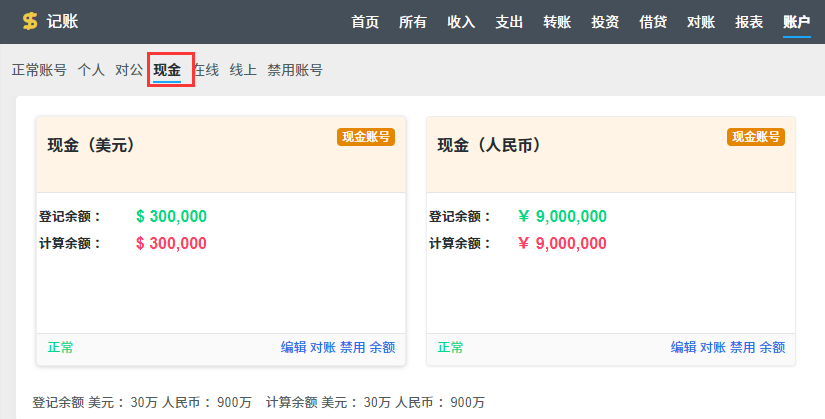Viewport: 825px width, 419px height.
Task: Navigate to 转账 transfers
Action: tap(557, 22)
